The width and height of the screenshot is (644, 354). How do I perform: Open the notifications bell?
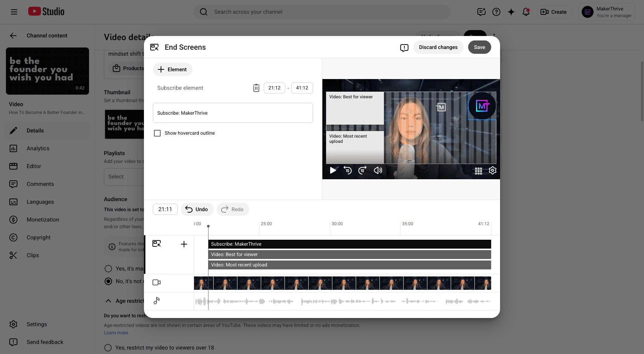coord(526,12)
